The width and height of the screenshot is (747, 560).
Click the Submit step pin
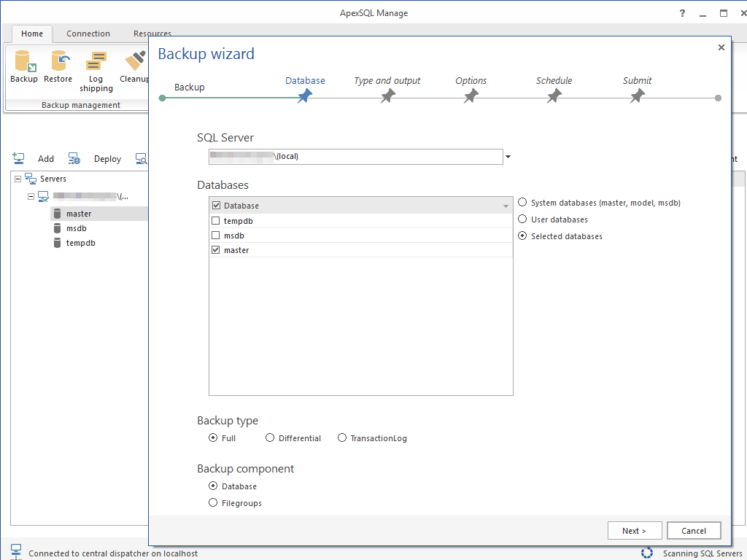[x=637, y=96]
